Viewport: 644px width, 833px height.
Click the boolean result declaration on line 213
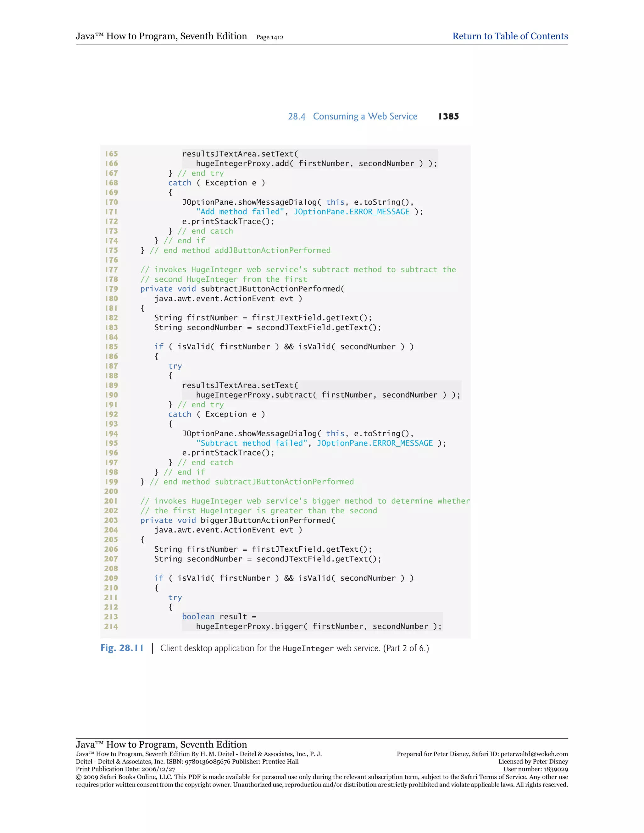(x=219, y=617)
